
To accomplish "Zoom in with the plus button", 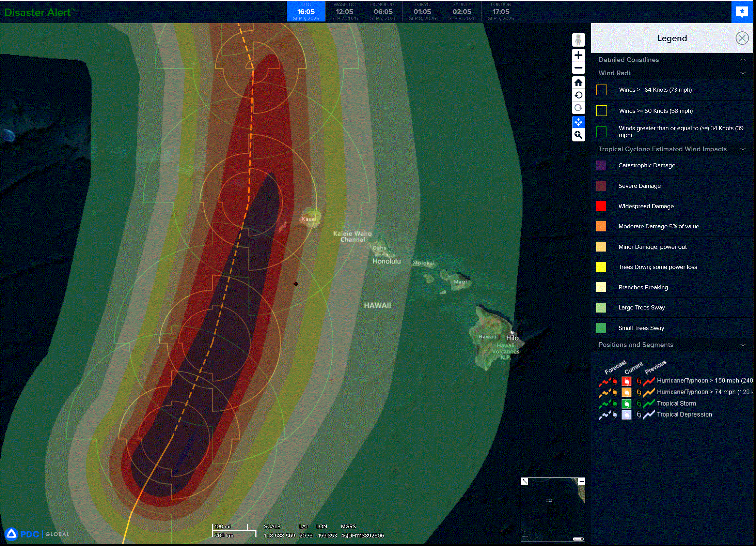I will [x=578, y=55].
